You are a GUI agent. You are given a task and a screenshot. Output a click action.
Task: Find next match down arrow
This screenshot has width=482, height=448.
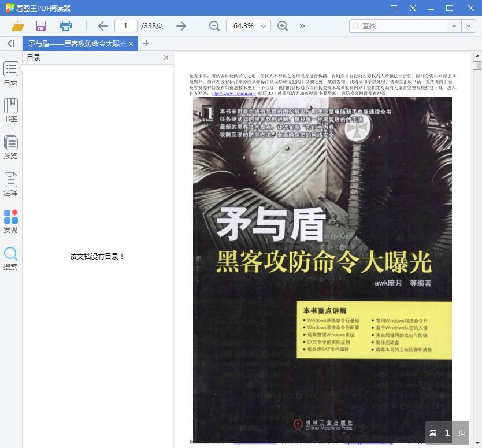(469, 26)
